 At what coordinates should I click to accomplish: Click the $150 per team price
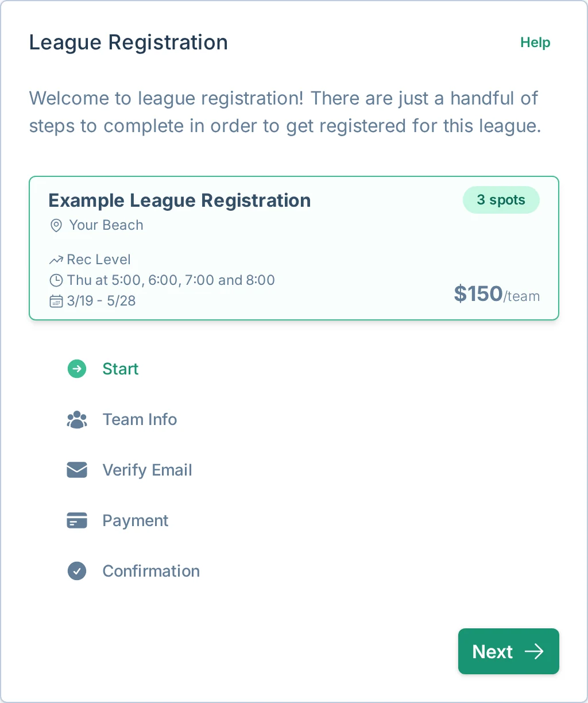497,294
